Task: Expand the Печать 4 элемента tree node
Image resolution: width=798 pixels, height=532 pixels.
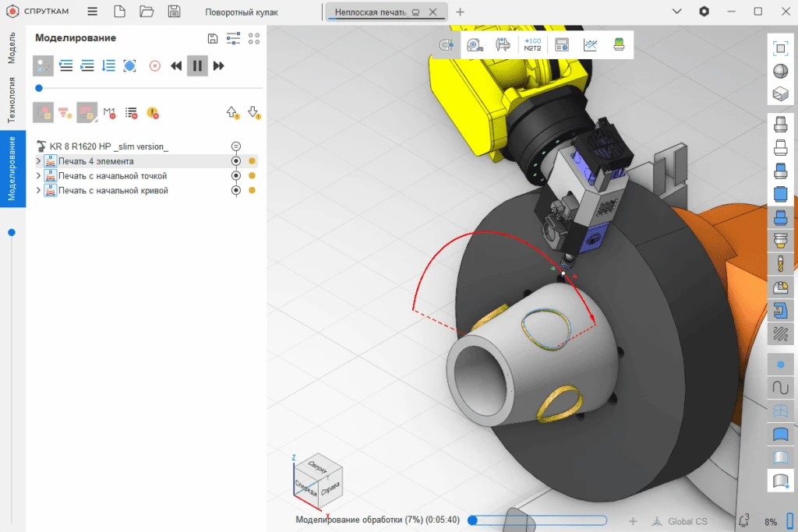Action: pos(39,161)
